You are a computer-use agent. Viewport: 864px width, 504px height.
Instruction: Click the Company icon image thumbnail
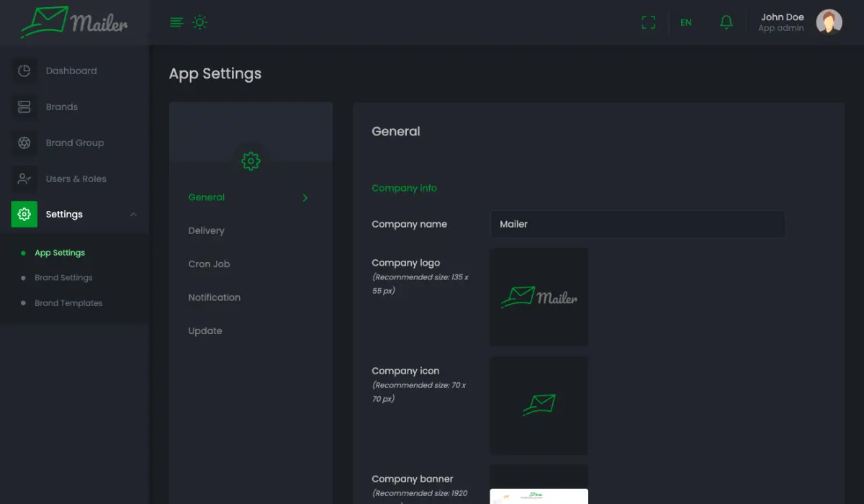coord(539,405)
